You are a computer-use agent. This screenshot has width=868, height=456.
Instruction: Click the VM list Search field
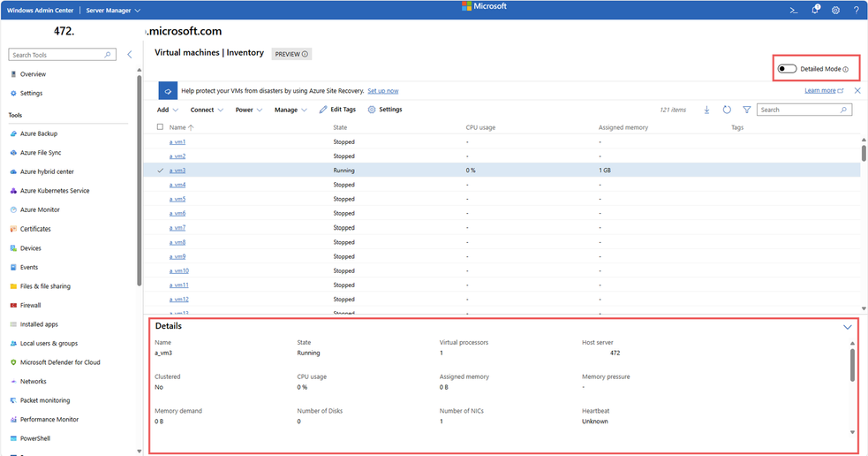coord(804,110)
